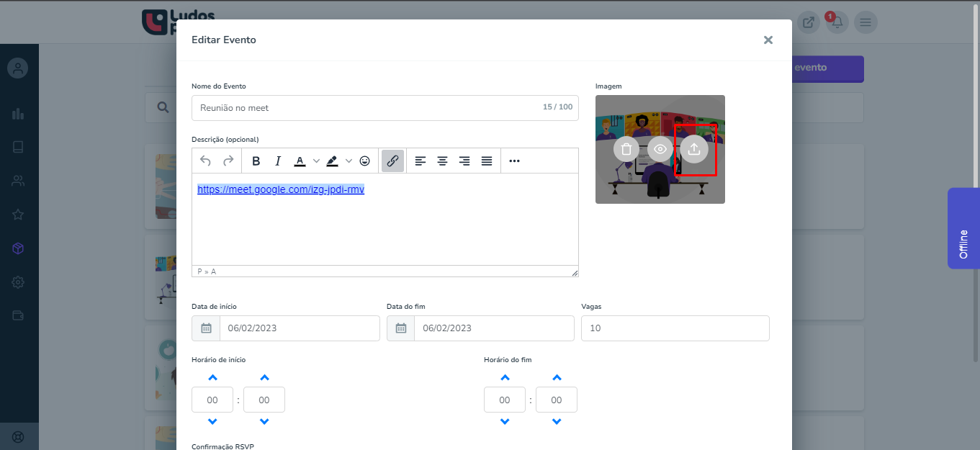The height and width of the screenshot is (450, 980).
Task: Decrease start time minutes
Action: tap(264, 421)
